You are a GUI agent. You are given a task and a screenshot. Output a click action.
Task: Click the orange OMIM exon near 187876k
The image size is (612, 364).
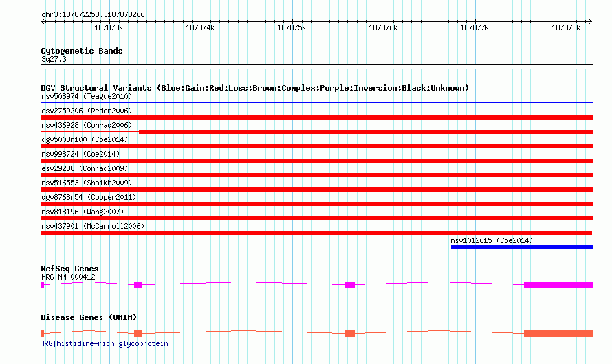point(350,334)
